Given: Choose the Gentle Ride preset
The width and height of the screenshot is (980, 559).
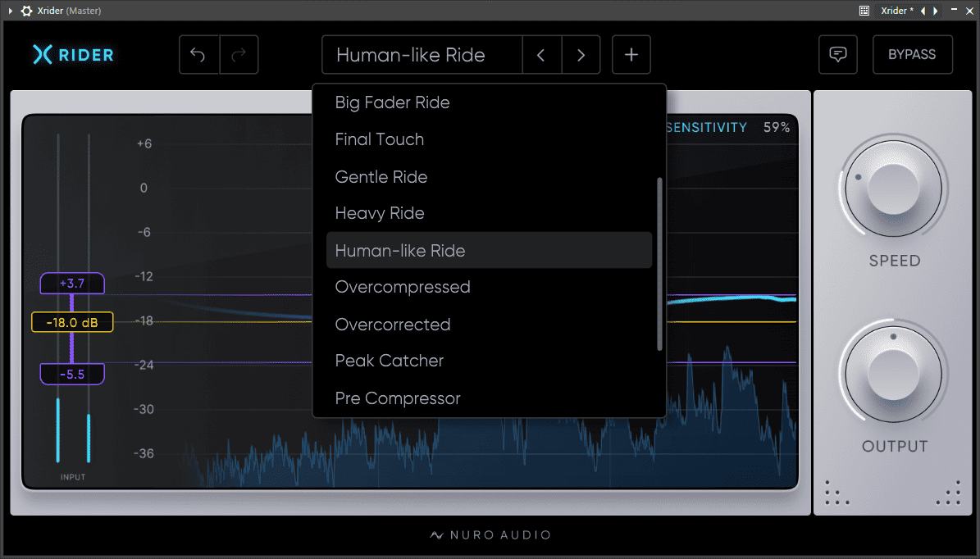Looking at the screenshot, I should (x=489, y=177).
